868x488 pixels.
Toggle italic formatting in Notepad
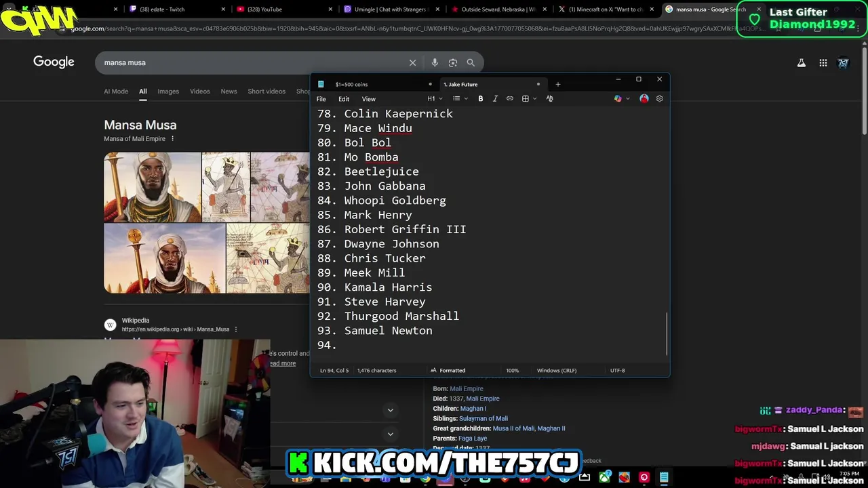[x=495, y=99]
